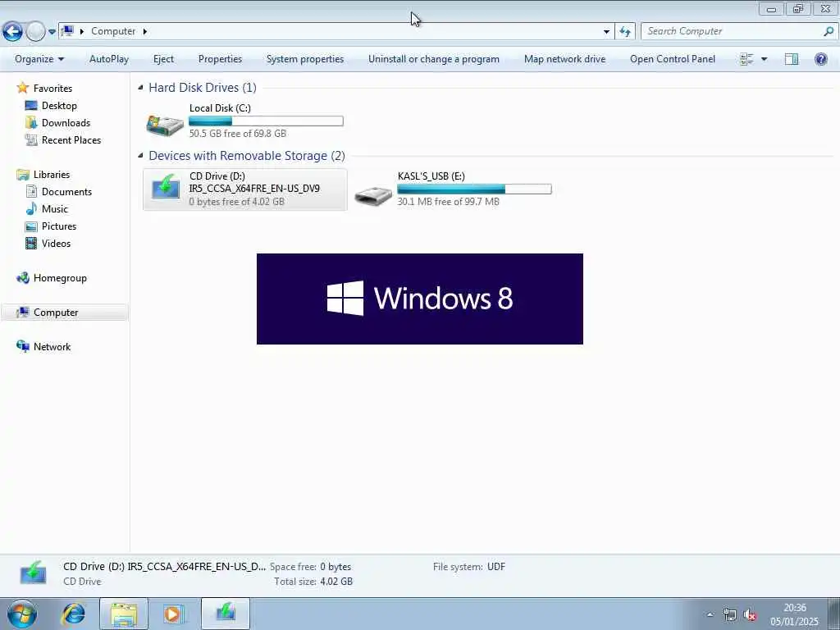Viewport: 840px width, 630px height.
Task: Select the CD Drive (D:) icon
Action: pos(166,188)
